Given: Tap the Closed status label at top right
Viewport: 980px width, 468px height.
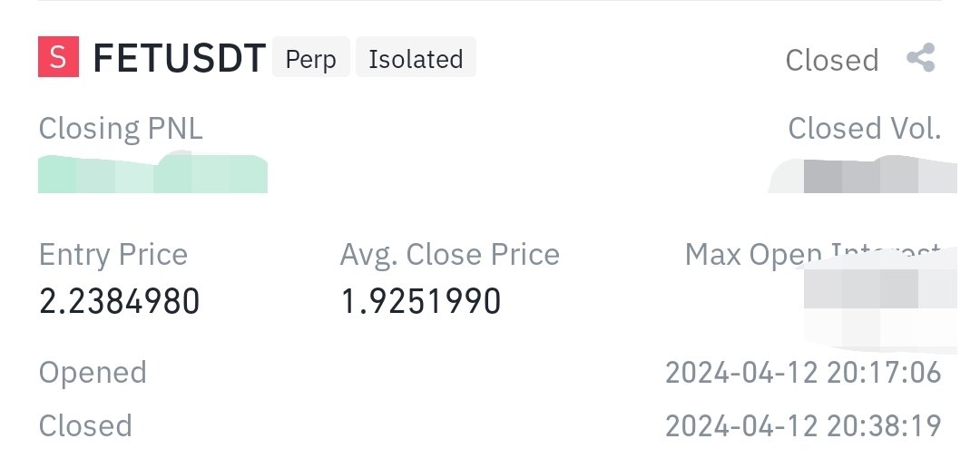Looking at the screenshot, I should [x=832, y=60].
